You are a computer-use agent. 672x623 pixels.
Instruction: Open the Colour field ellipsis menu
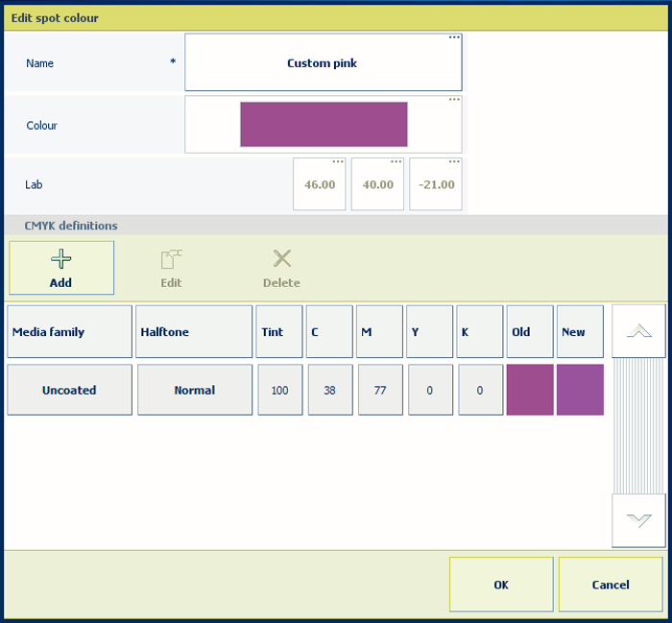coord(454,100)
